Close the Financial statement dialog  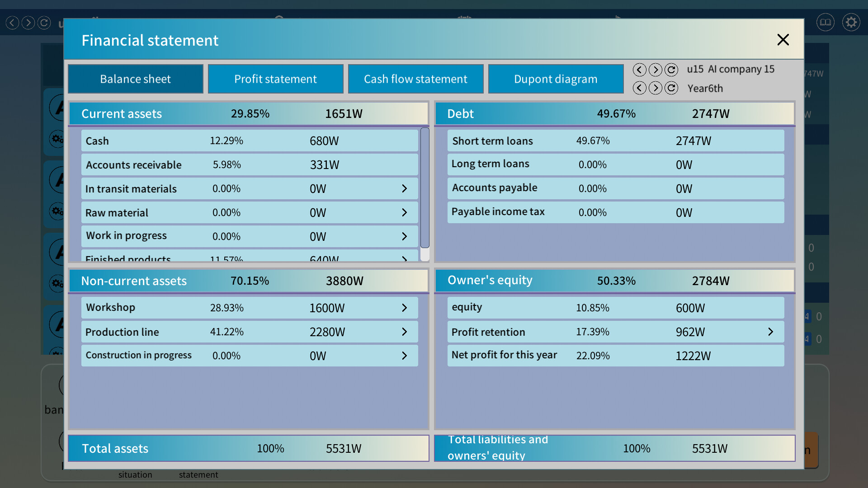point(783,40)
